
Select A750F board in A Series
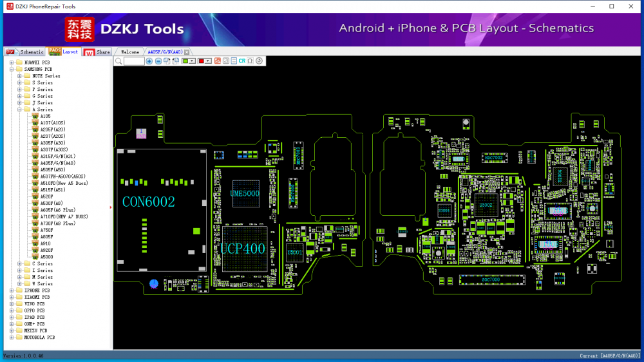pyautogui.click(x=46, y=230)
